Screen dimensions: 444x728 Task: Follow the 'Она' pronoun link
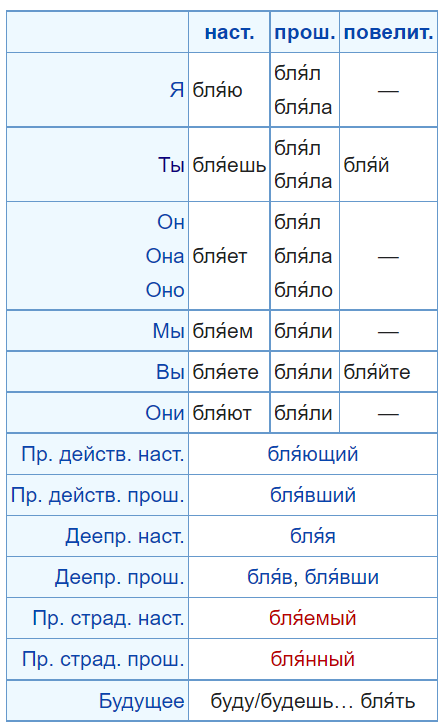[x=165, y=256]
